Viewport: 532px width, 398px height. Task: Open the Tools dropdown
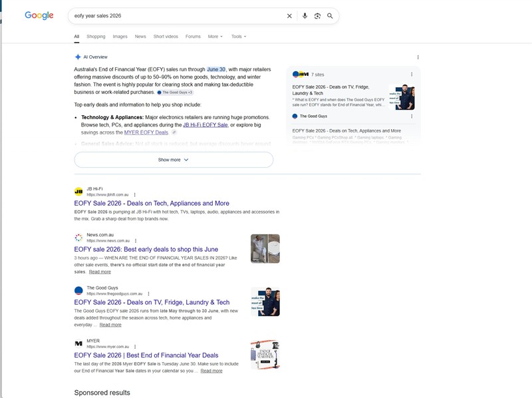239,37
